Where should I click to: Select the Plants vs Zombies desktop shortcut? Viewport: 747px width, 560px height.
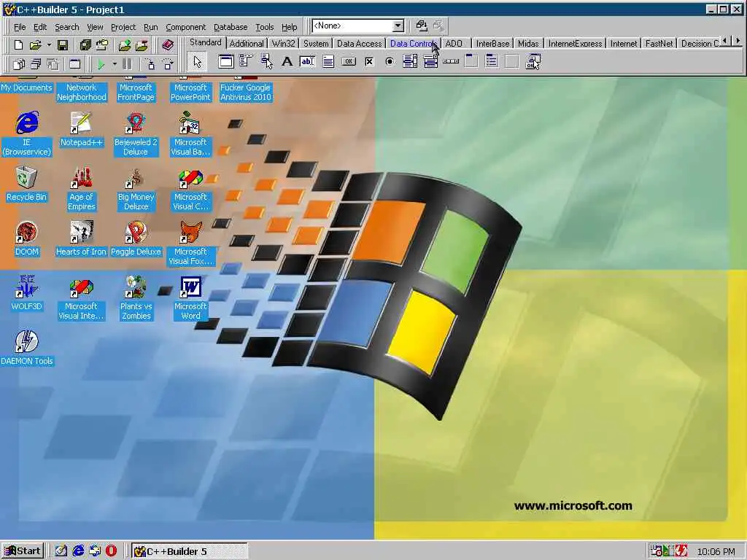(136, 297)
